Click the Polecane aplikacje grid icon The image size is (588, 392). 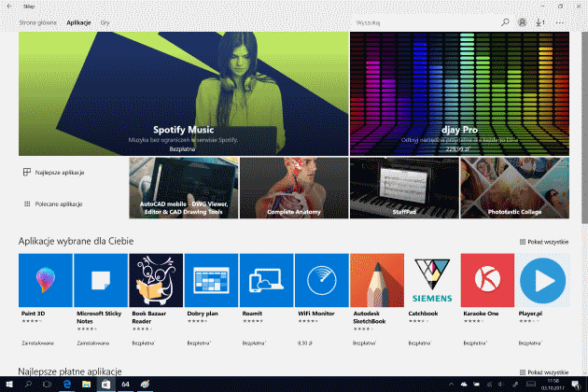pos(27,204)
